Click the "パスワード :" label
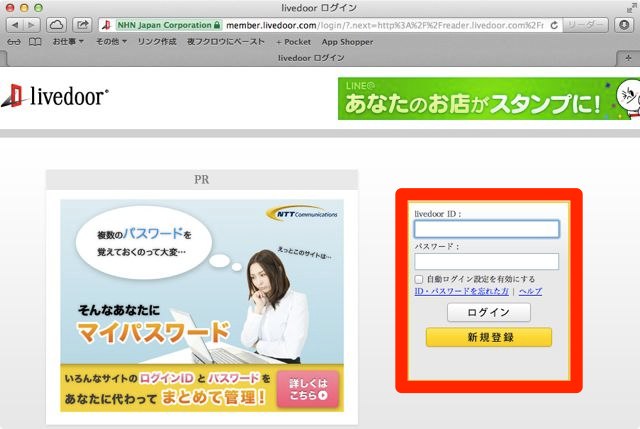This screenshot has width=640, height=429. pyautogui.click(x=437, y=247)
